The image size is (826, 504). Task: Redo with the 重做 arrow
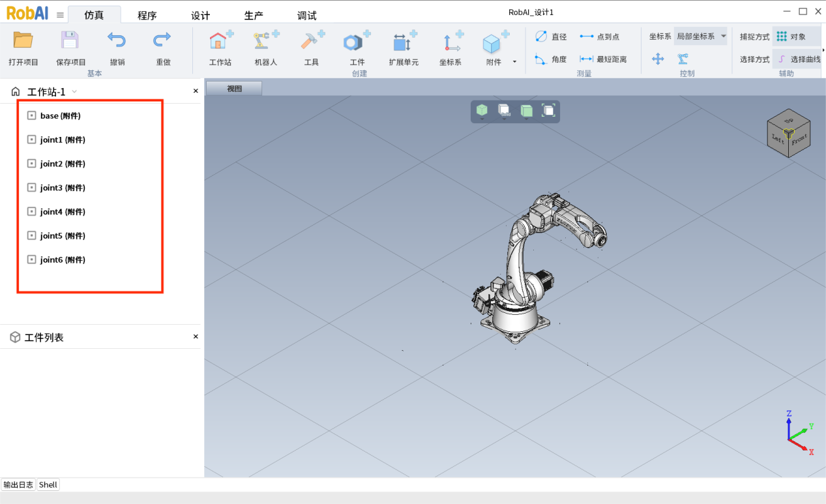(162, 40)
